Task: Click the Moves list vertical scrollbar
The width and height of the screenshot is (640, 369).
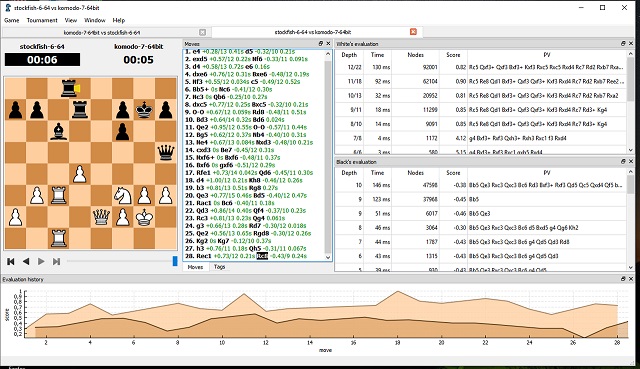Action: (328, 155)
